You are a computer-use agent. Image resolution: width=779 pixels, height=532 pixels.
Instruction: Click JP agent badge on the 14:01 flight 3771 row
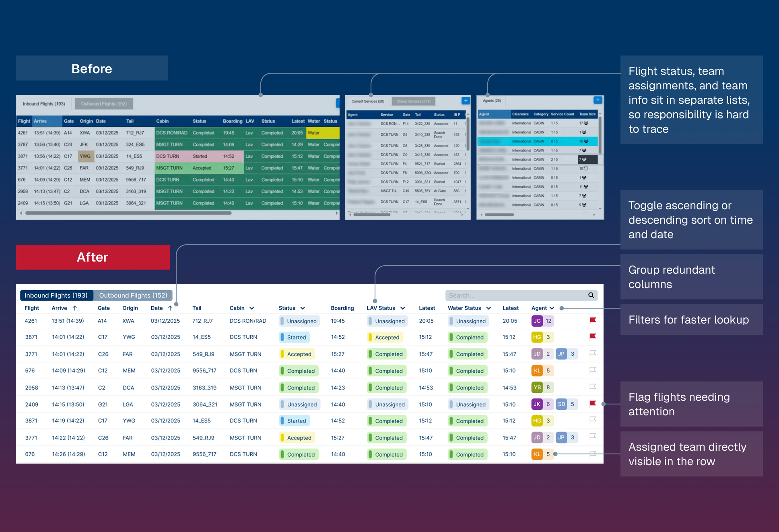click(561, 354)
